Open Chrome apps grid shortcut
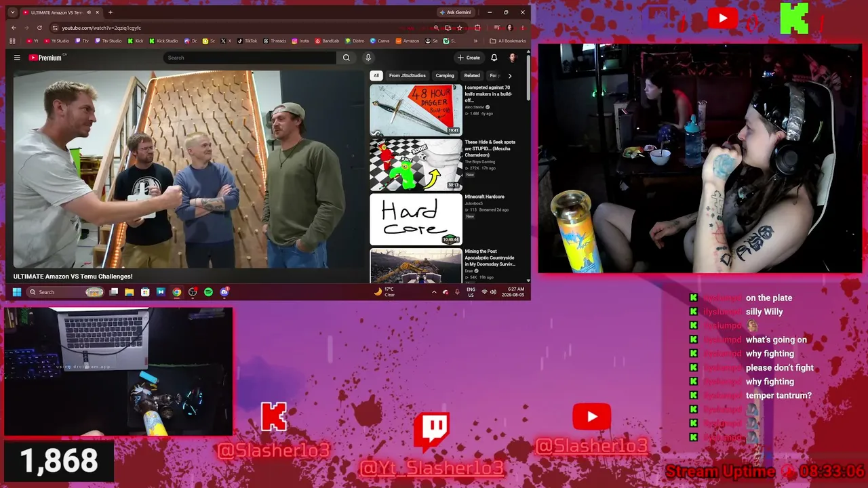868x488 pixels. tap(13, 41)
